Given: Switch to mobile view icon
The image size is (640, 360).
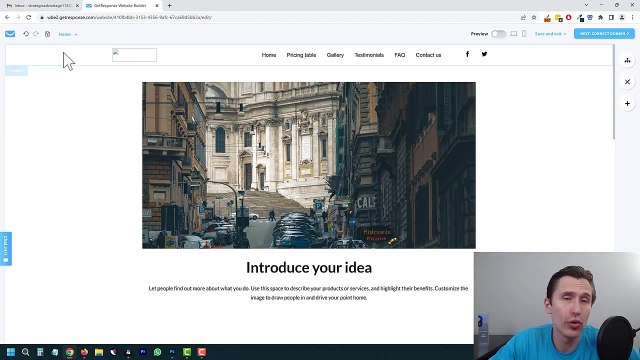Looking at the screenshot, I should pos(524,34).
